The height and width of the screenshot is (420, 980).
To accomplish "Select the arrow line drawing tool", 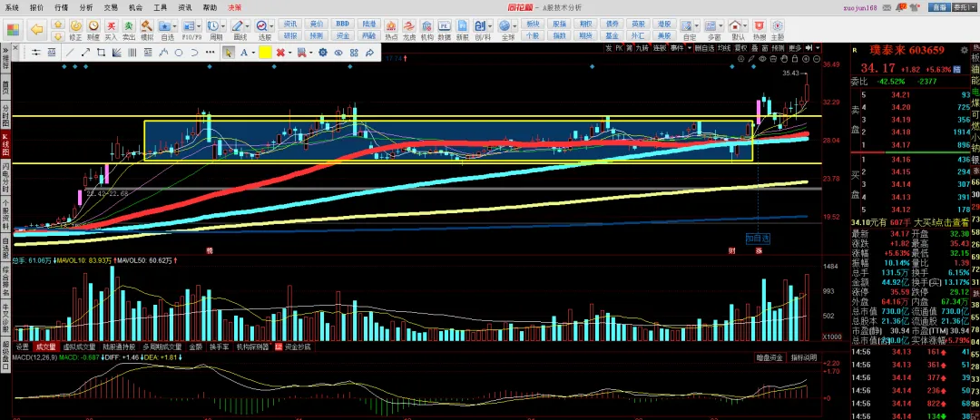I will [85, 53].
